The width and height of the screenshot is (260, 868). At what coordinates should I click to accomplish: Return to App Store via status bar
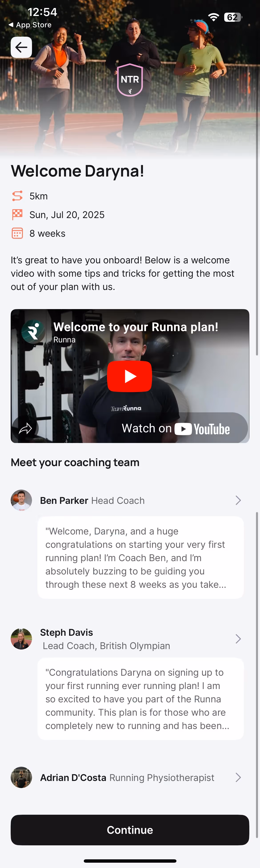coord(30,25)
